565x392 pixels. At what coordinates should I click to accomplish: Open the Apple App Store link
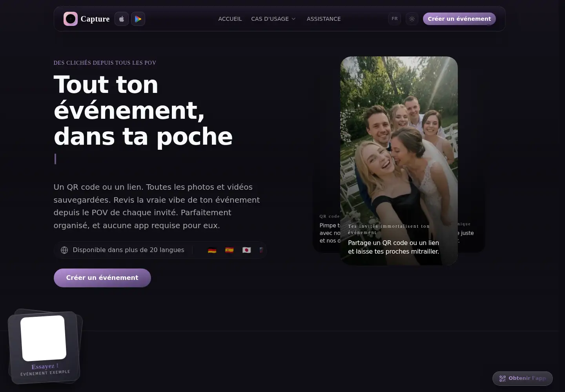point(122,19)
